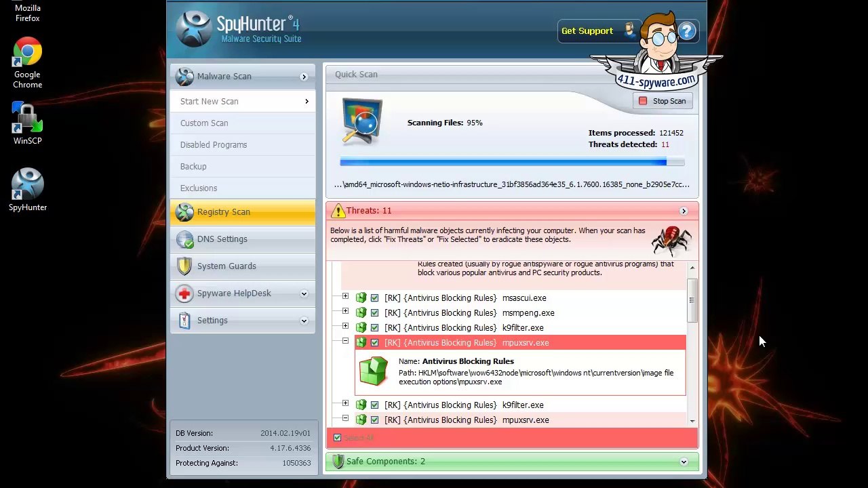The height and width of the screenshot is (488, 868).
Task: Click the Spyware HelpDesk red cross icon
Action: (x=184, y=293)
